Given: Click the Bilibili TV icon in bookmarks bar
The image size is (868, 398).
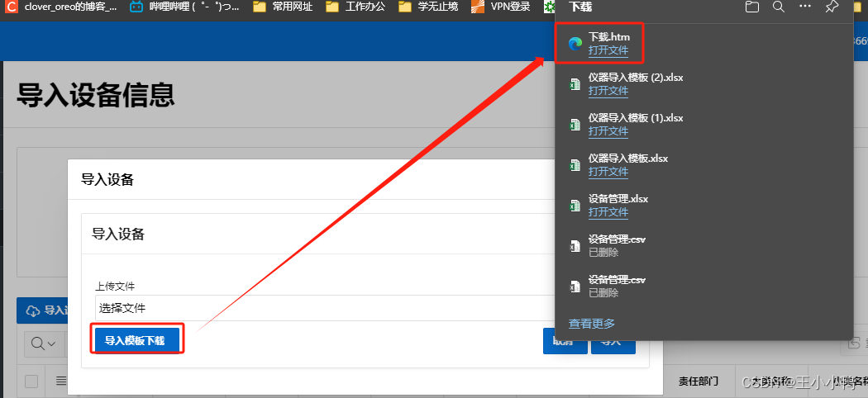Looking at the screenshot, I should point(136,7).
